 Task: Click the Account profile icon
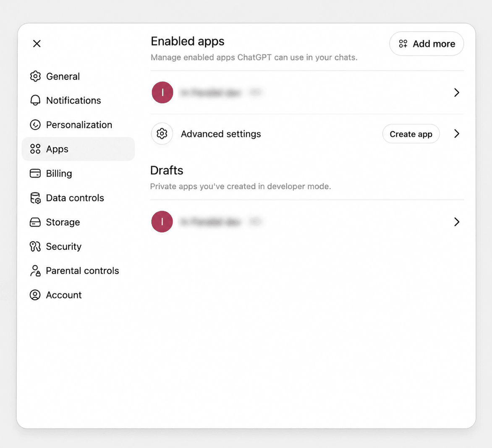35,295
